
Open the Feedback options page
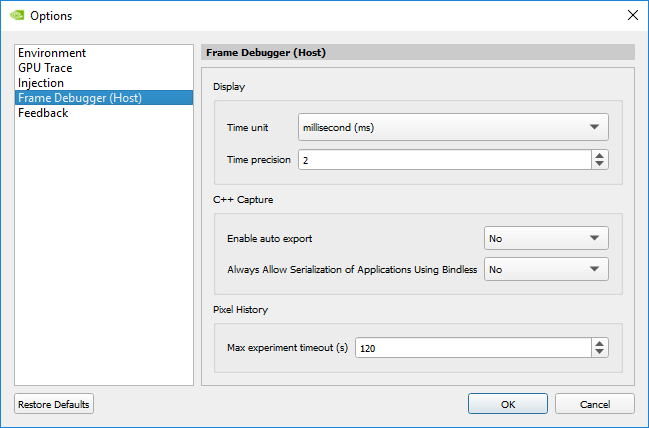pyautogui.click(x=43, y=113)
